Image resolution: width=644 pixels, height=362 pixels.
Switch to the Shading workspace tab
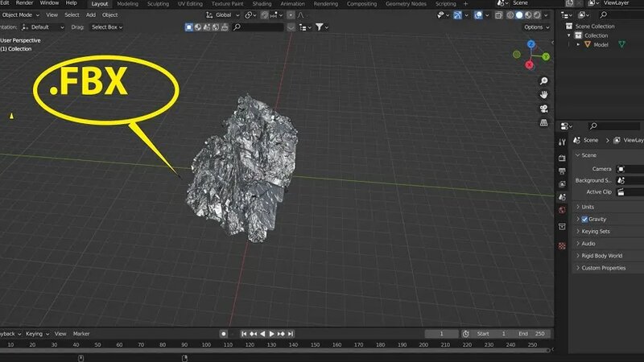pos(262,4)
